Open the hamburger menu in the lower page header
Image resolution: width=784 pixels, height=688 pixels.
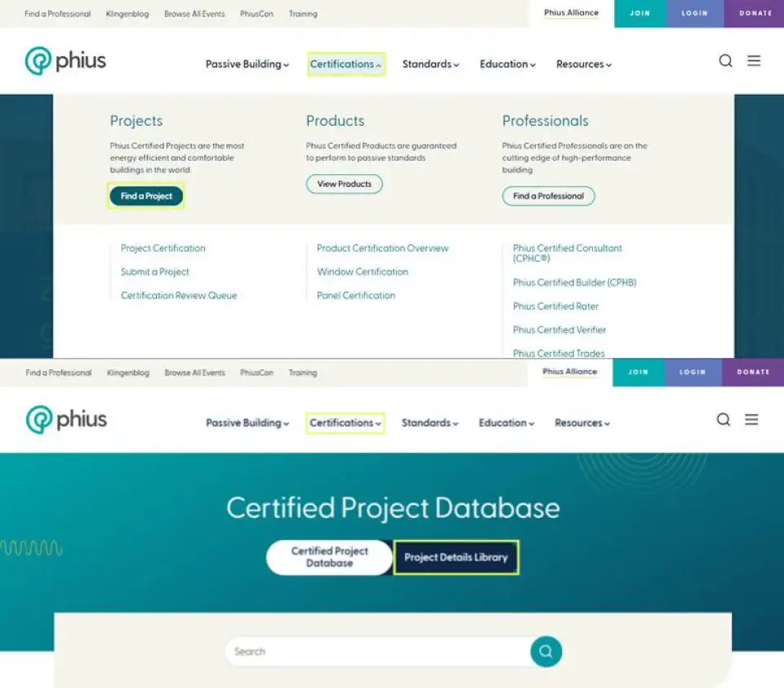tap(752, 420)
